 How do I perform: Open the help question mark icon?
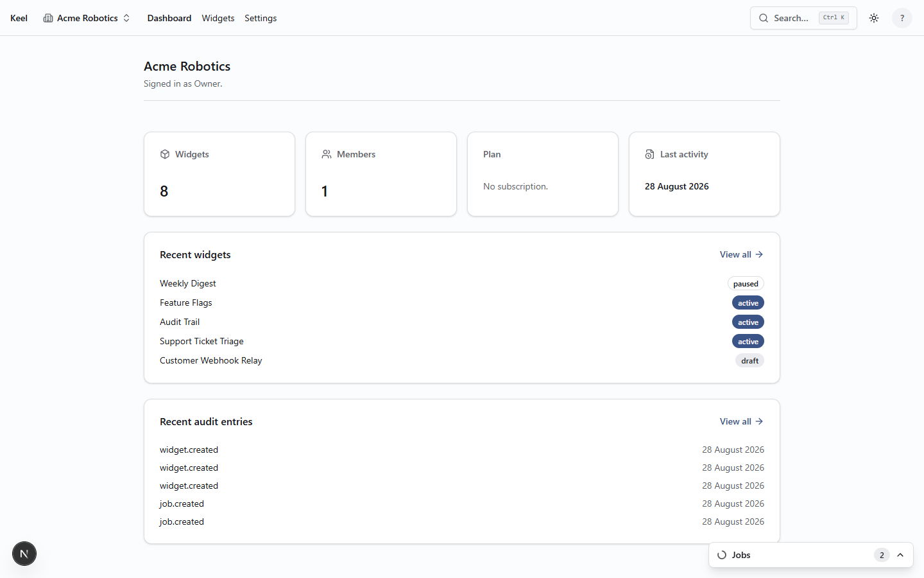tap(902, 18)
